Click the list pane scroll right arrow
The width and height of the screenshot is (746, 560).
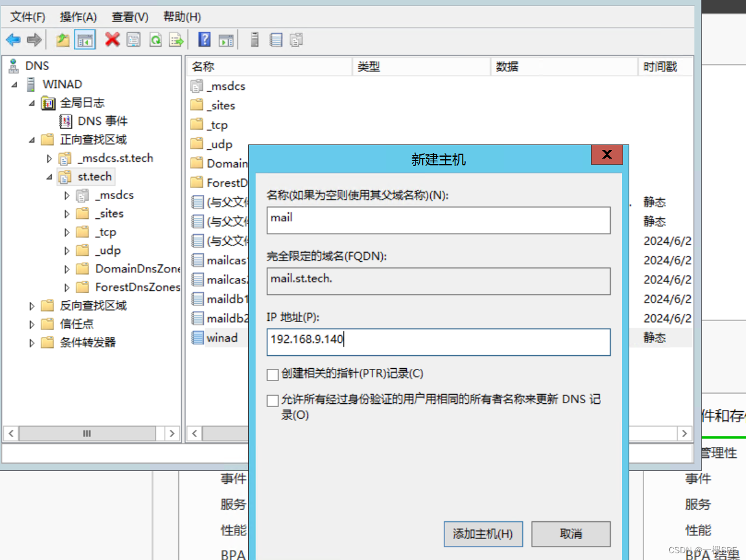pyautogui.click(x=685, y=433)
